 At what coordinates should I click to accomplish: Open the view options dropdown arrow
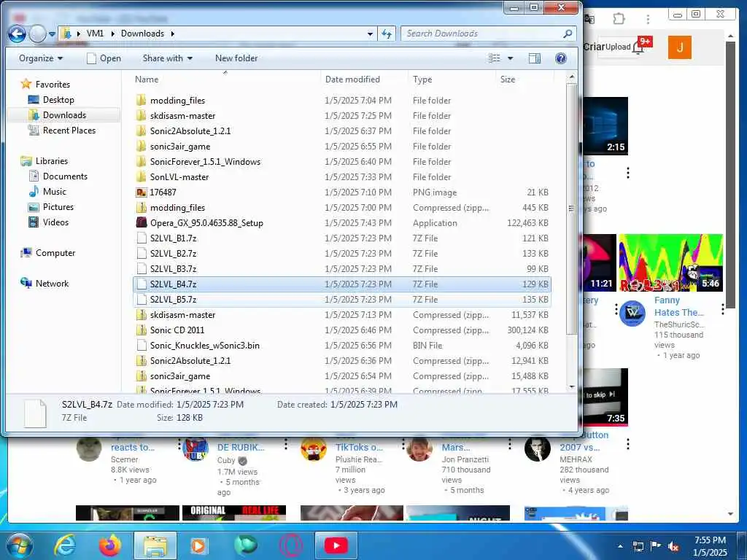coord(510,58)
